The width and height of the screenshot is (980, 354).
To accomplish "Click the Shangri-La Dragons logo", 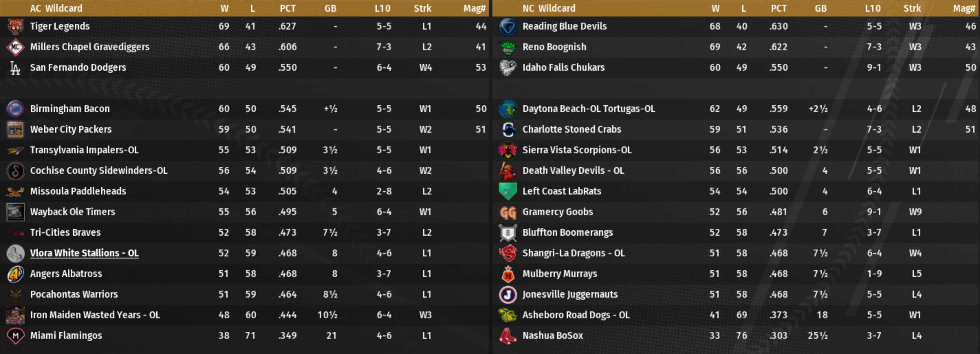I will pos(508,254).
